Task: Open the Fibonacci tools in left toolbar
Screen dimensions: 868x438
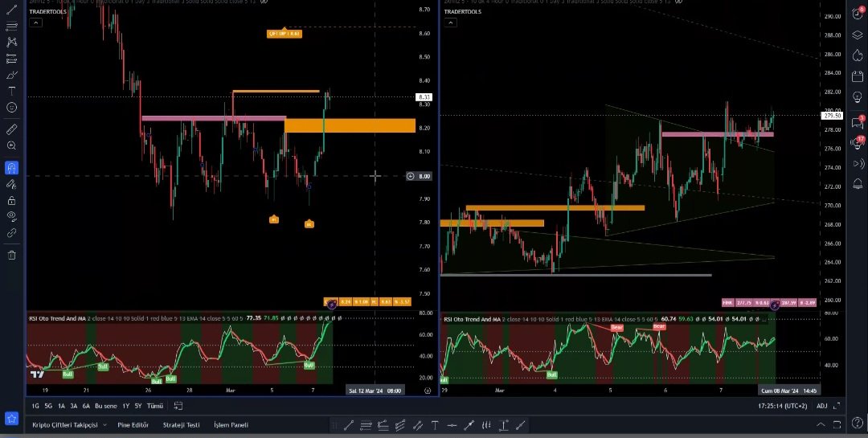Action: click(x=11, y=26)
